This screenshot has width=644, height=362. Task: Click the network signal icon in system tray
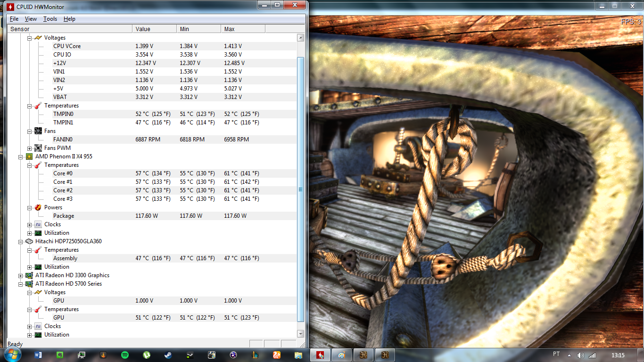click(x=592, y=355)
